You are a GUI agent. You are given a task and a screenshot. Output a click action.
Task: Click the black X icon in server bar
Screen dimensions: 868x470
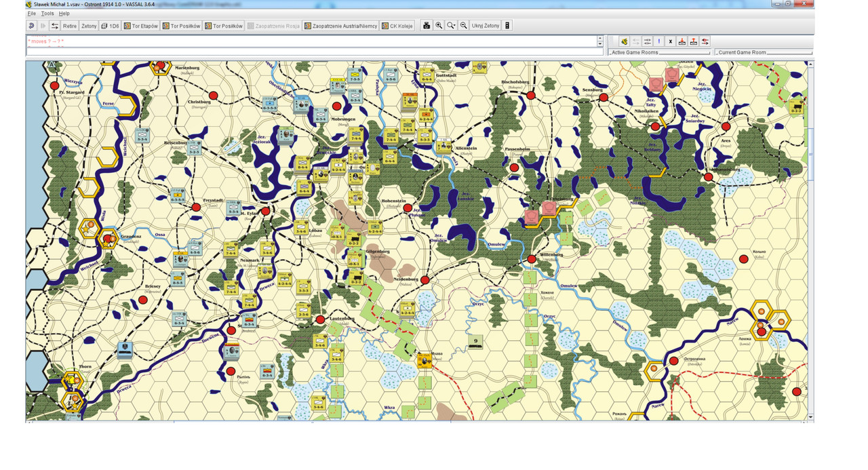coord(671,41)
